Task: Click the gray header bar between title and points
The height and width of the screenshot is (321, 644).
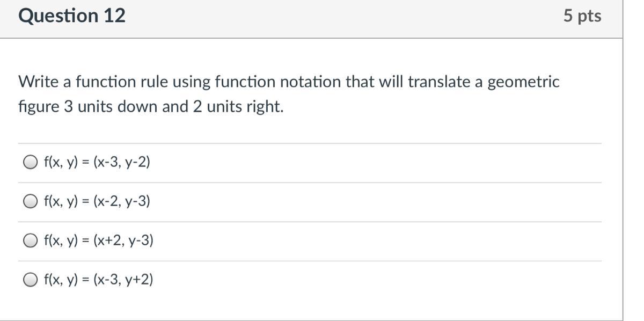Action: (343, 16)
